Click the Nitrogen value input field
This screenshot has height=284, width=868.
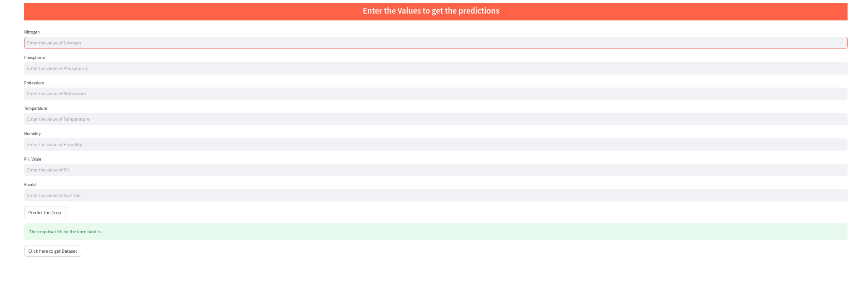point(435,43)
